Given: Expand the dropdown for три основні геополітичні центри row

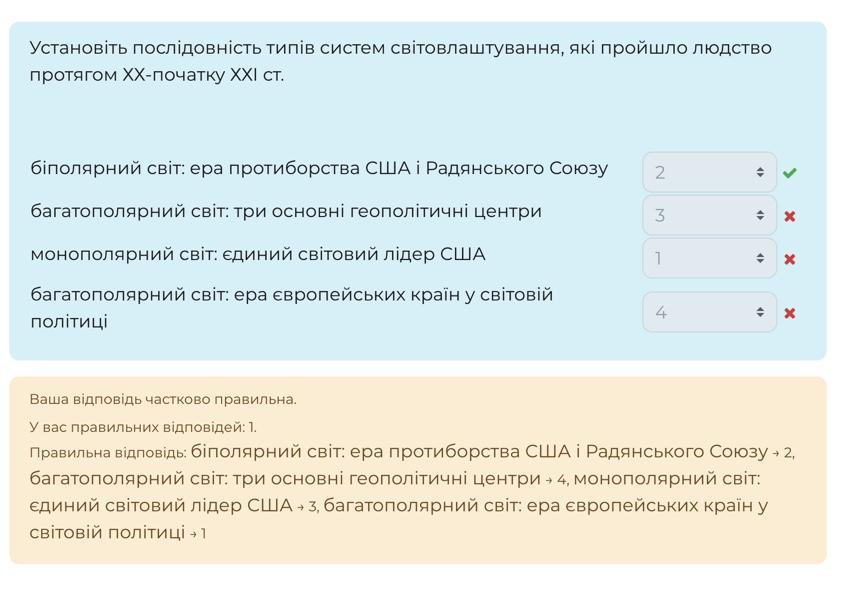Looking at the screenshot, I should 709,216.
